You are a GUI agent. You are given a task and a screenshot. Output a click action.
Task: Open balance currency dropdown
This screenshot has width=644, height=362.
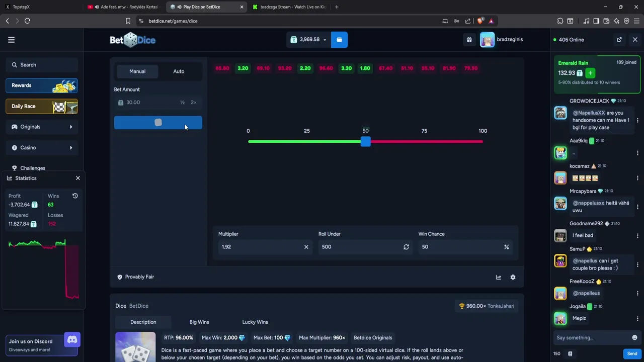tap(325, 40)
